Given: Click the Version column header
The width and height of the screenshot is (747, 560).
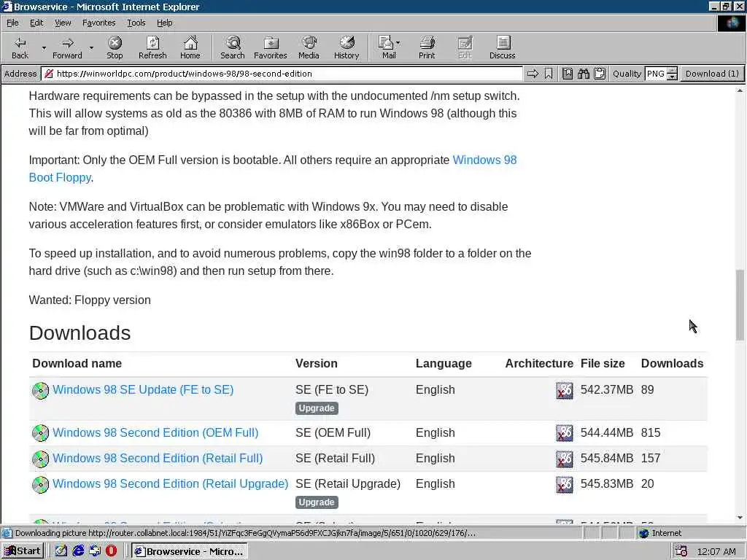Looking at the screenshot, I should click(317, 363).
